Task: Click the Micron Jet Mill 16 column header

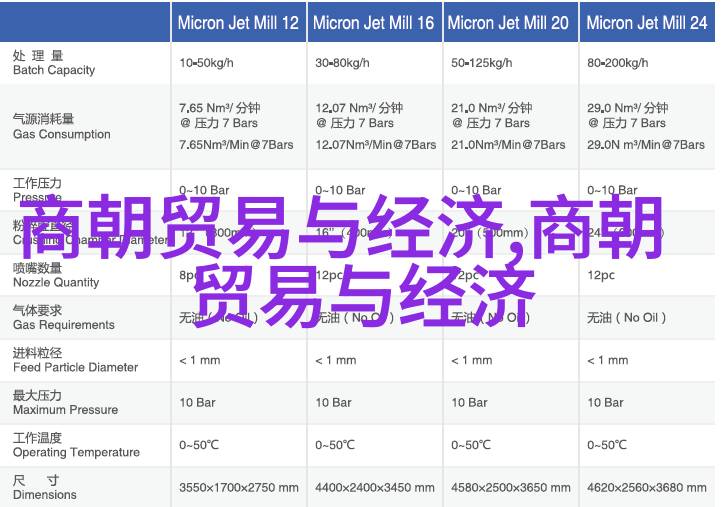Action: pos(373,23)
